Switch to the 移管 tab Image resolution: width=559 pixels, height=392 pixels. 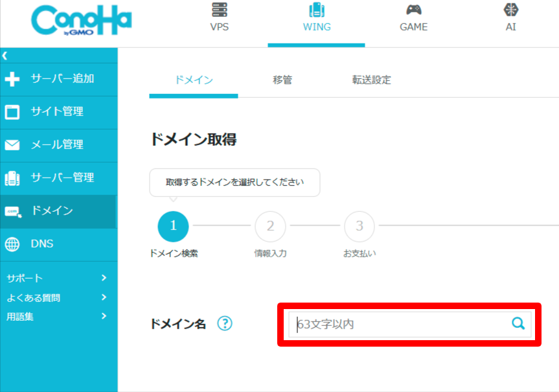point(282,80)
